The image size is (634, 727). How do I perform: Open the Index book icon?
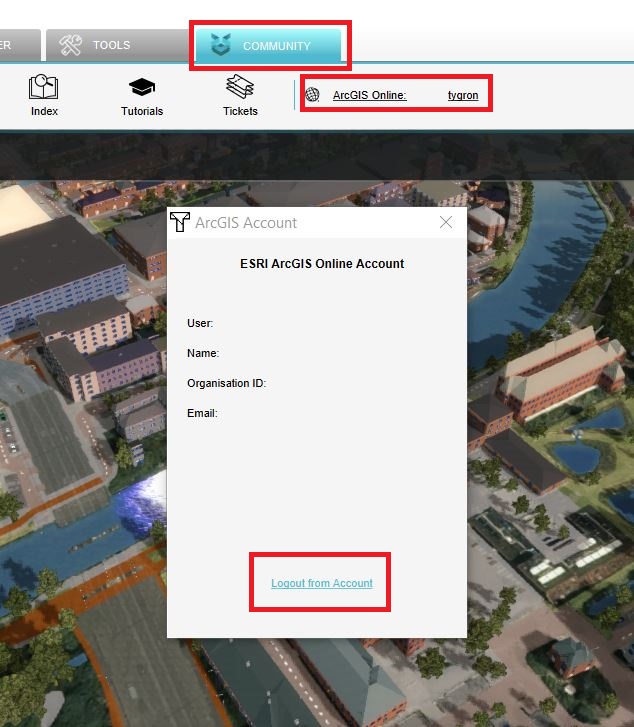44,88
